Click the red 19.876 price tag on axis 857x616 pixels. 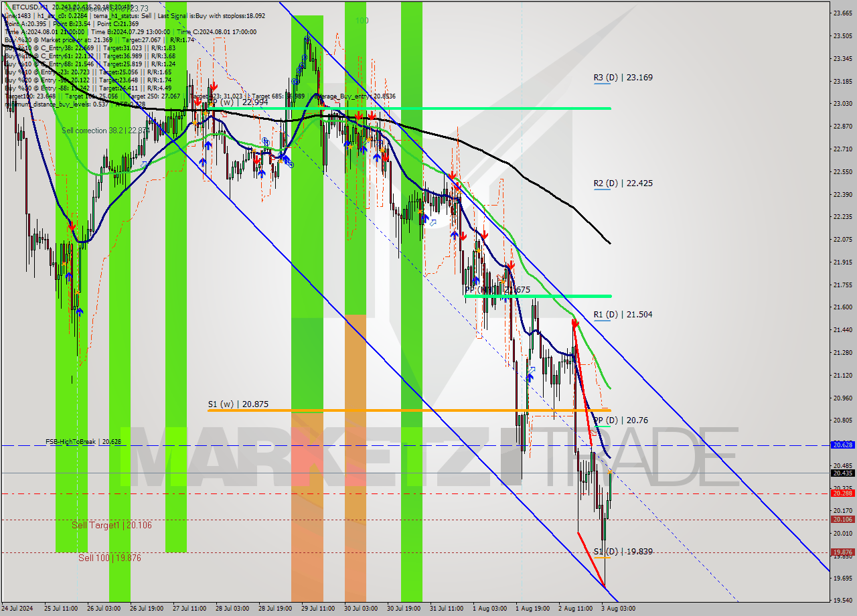click(x=842, y=552)
